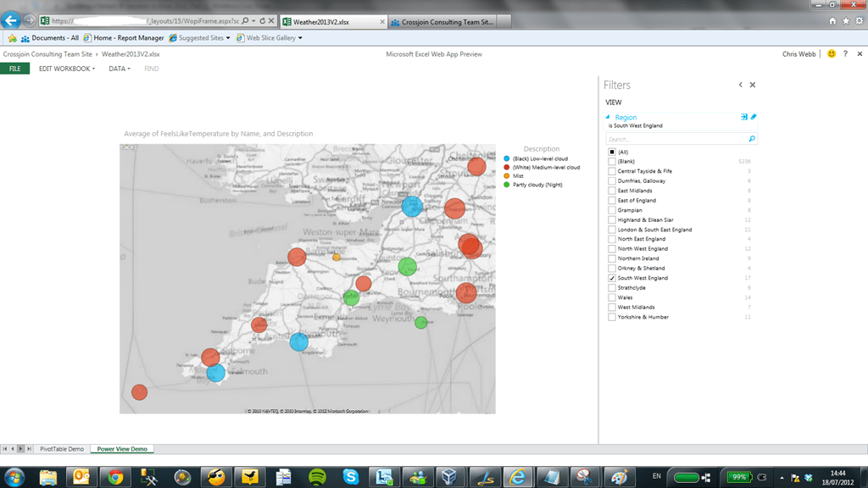The height and width of the screenshot is (488, 868).
Task: Click the blue Low-level cloud legend swatch
Action: pos(507,158)
